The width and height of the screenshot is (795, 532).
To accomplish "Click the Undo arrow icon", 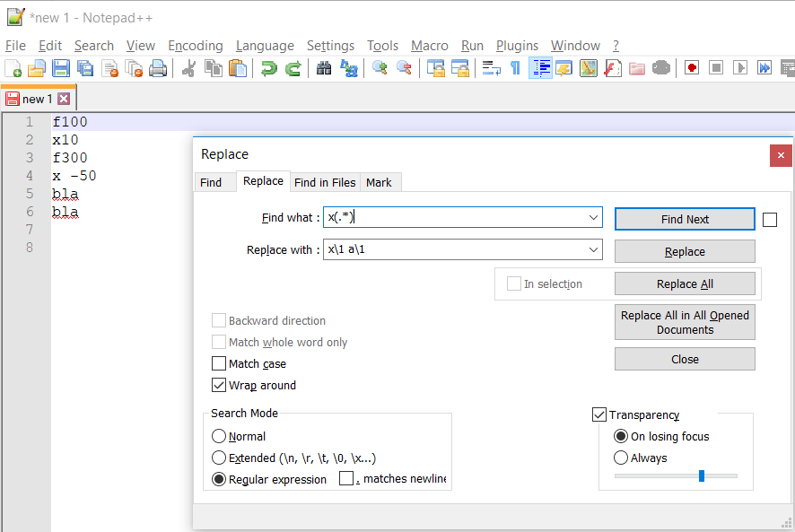I will (x=268, y=68).
